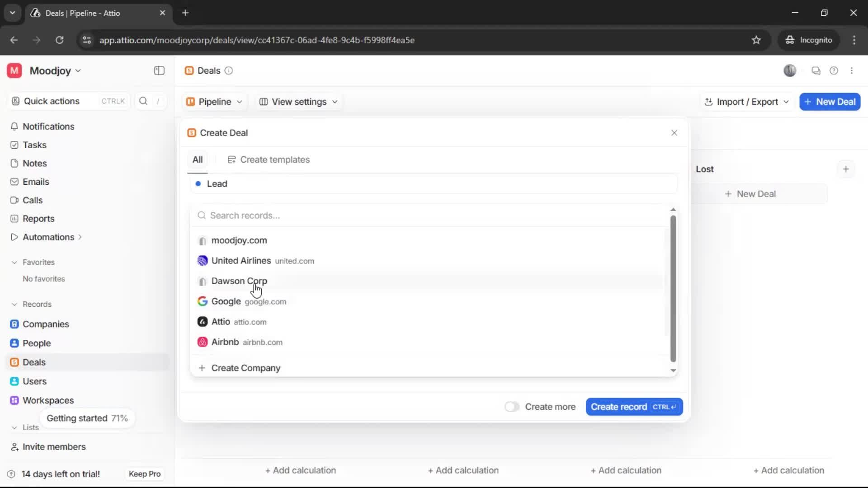Open the View settings dropdown
Image resolution: width=868 pixels, height=488 pixels.
click(x=298, y=102)
